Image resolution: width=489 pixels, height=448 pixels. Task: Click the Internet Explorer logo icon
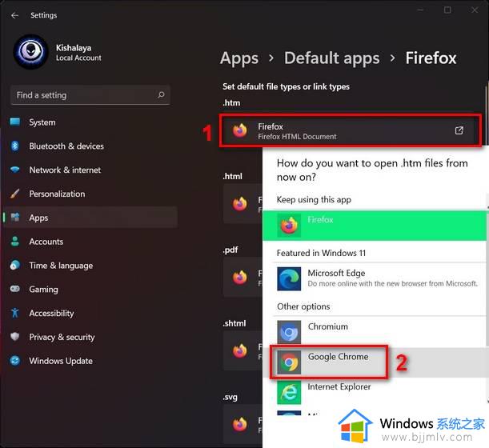[x=289, y=392]
